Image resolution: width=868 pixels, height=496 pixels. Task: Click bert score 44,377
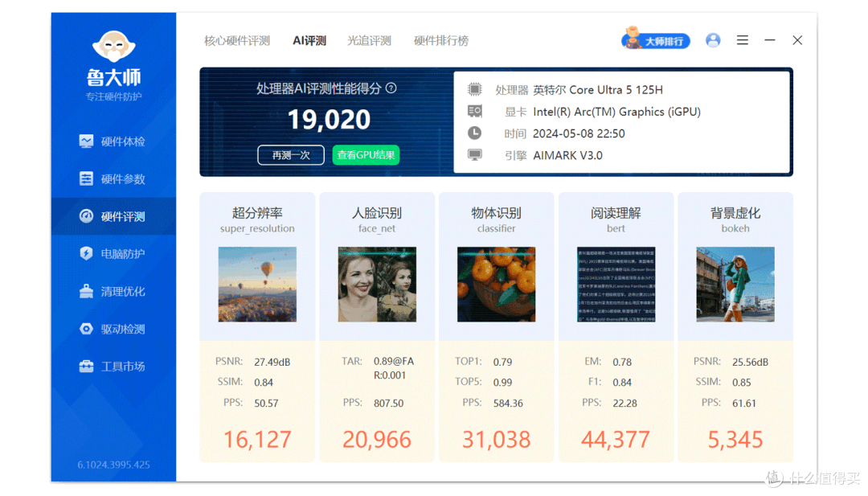point(616,440)
